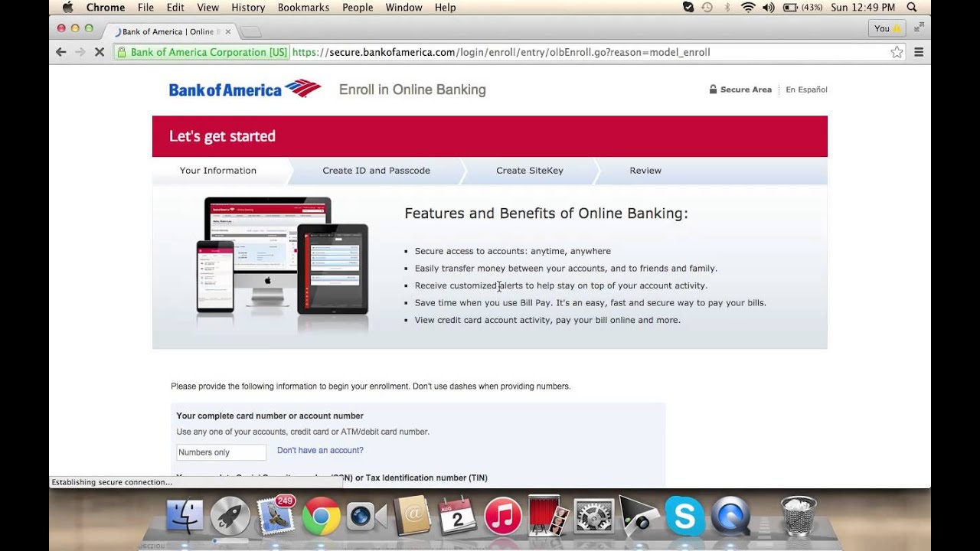Screen dimensions: 980x551
Task: Open the Trash in the dock
Action: point(799,516)
